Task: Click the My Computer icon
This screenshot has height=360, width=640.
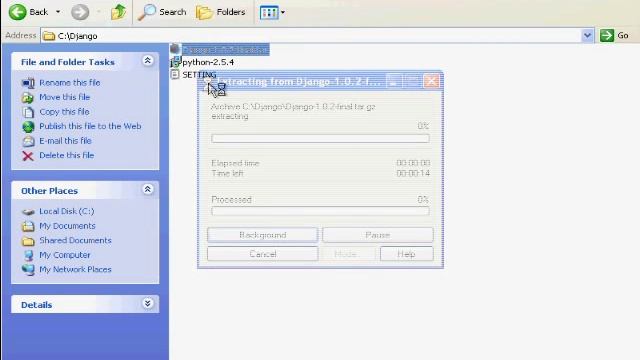Action: click(x=28, y=256)
